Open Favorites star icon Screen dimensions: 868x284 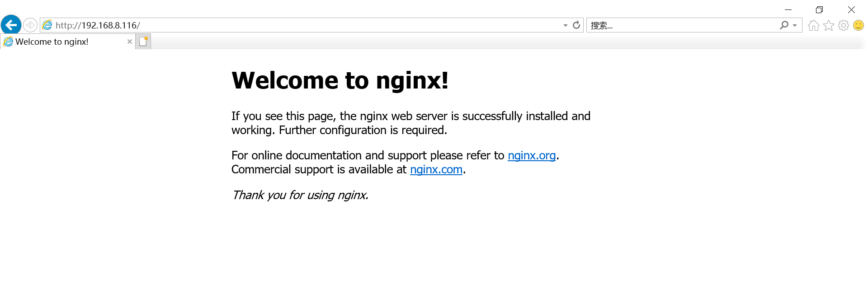[x=828, y=25]
